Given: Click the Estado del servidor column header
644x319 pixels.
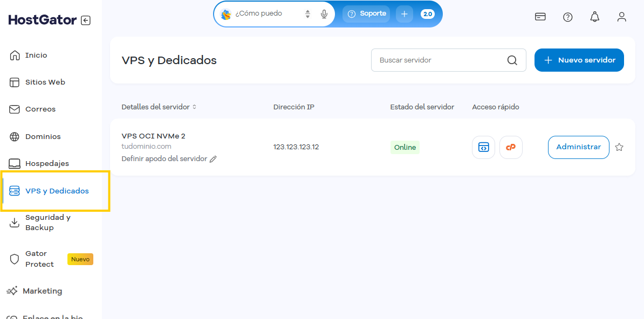Looking at the screenshot, I should 422,107.
